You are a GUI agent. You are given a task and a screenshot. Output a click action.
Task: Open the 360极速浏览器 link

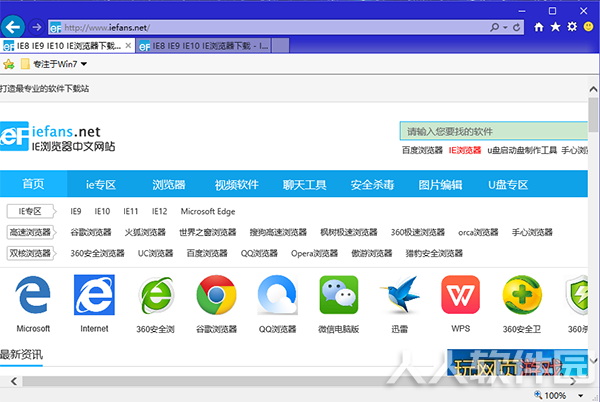[418, 232]
